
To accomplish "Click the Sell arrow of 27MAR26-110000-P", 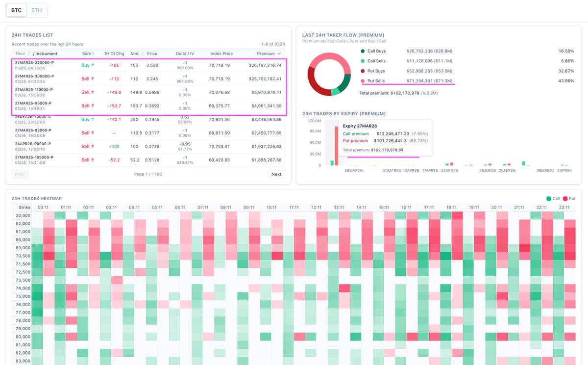I will click(93, 92).
